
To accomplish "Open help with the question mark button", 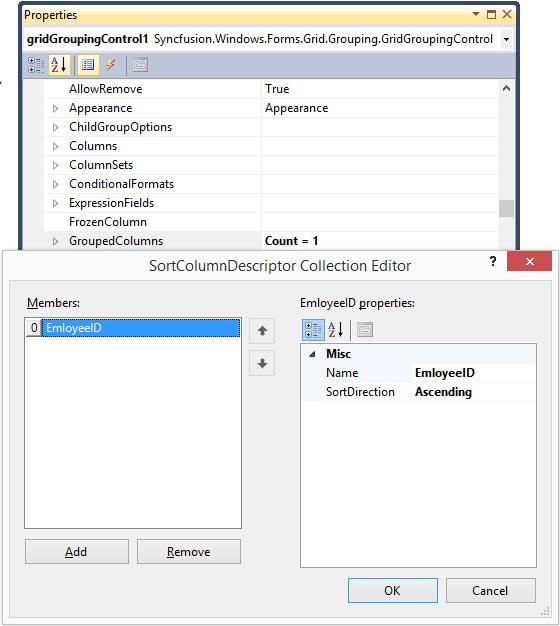I will 493,261.
